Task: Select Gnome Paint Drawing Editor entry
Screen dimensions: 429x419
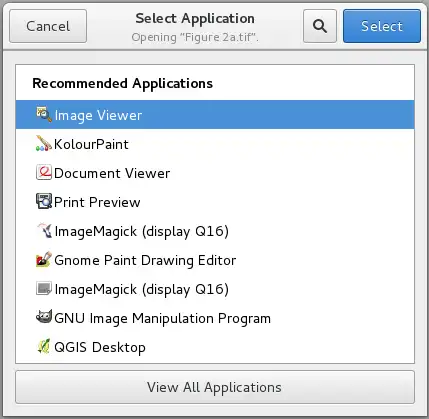Action: click(x=215, y=260)
